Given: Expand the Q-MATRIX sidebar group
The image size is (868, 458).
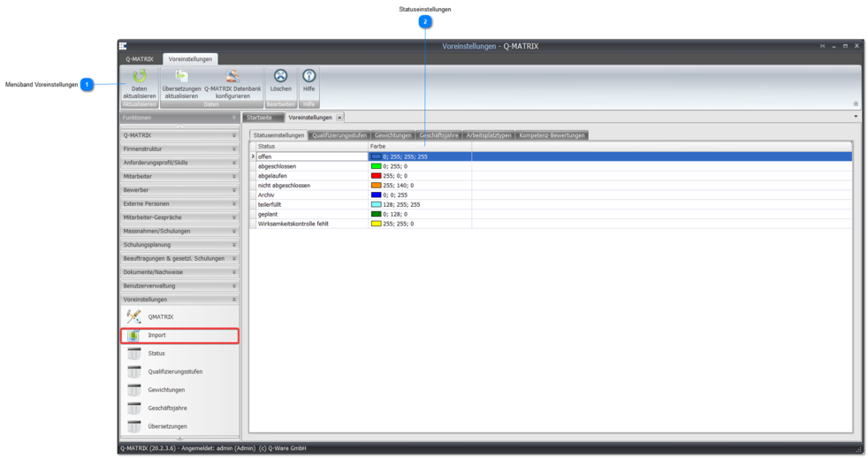Looking at the screenshot, I should point(180,135).
